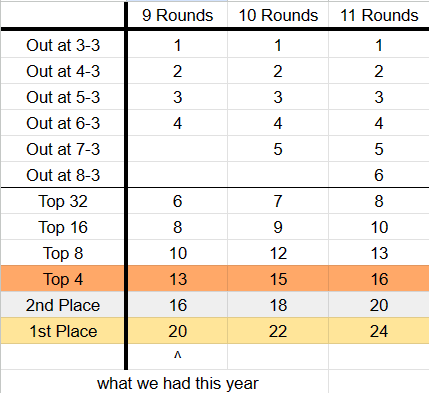
Task: Select 2nd Place value 20 under 11 Rounds
Action: (379, 305)
